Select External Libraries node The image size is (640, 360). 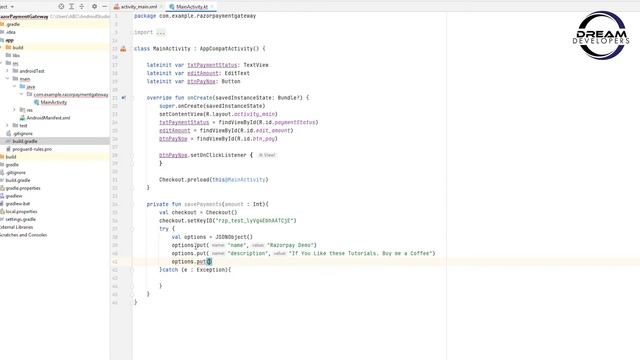(x=16, y=227)
